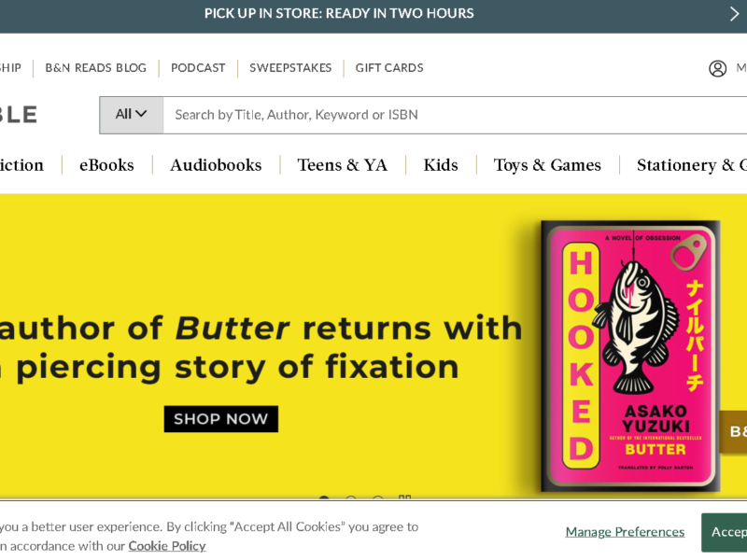747x560 pixels.
Task: Open the eBooks menu
Action: [x=106, y=165]
